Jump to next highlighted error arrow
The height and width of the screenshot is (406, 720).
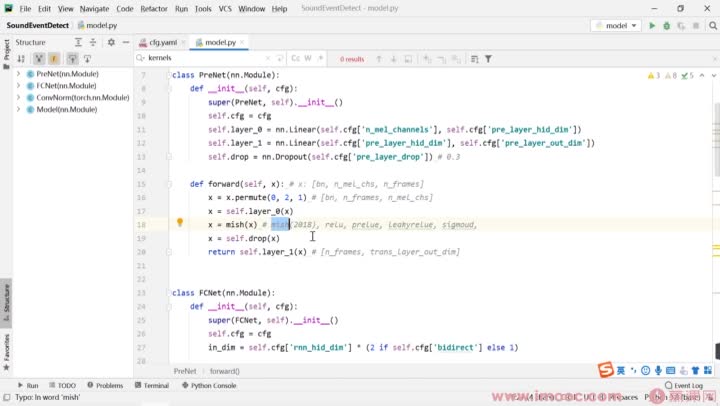point(714,75)
